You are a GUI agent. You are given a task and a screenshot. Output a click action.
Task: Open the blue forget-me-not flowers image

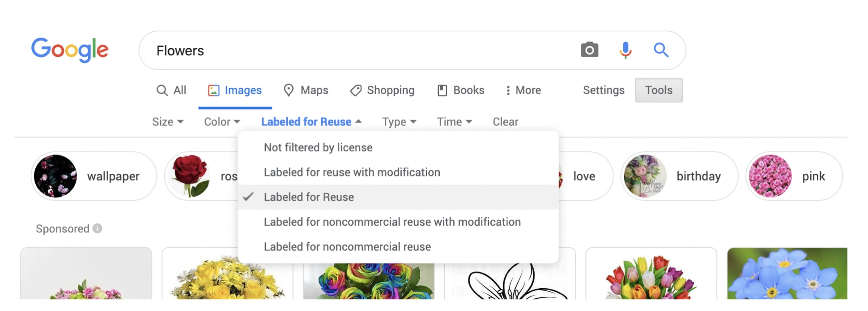pyautogui.click(x=787, y=273)
